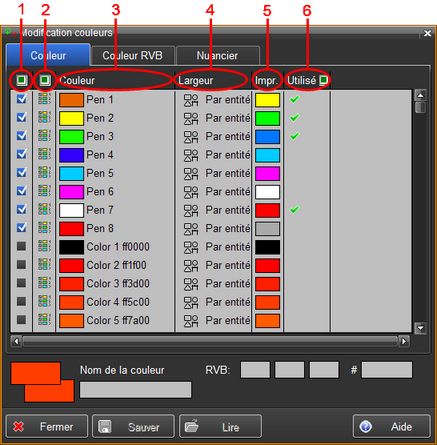
Task: Click the green square next to Utilisé header
Action: point(323,80)
